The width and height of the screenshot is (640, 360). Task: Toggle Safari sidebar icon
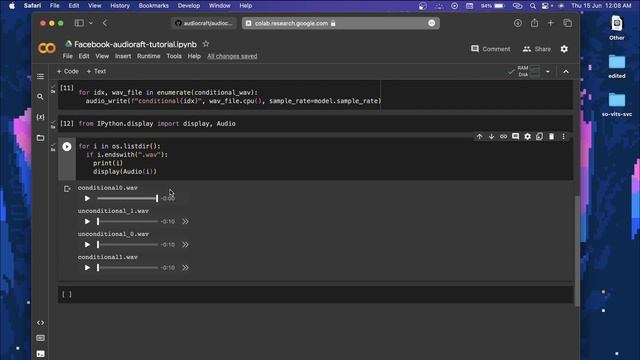coord(79,23)
